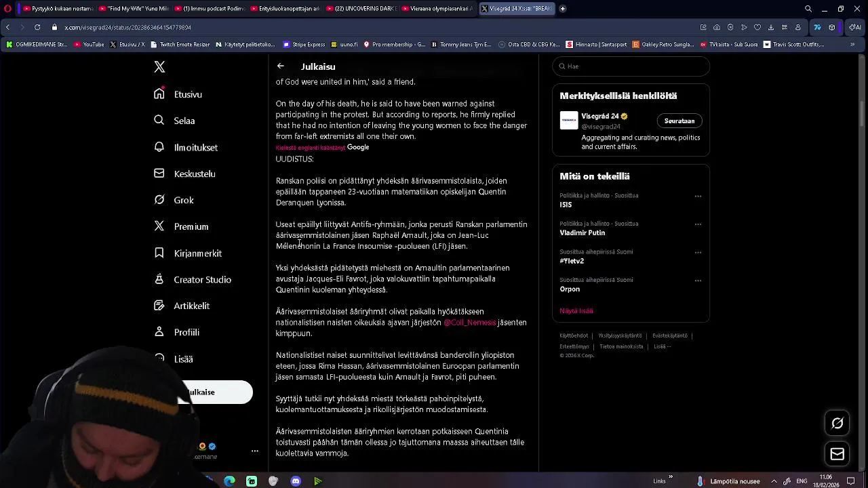Open Ilmoitukset notifications

coord(186,147)
